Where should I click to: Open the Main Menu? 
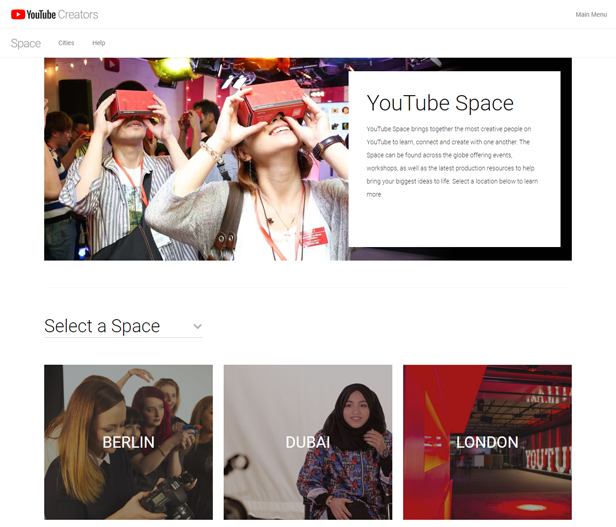(x=591, y=15)
